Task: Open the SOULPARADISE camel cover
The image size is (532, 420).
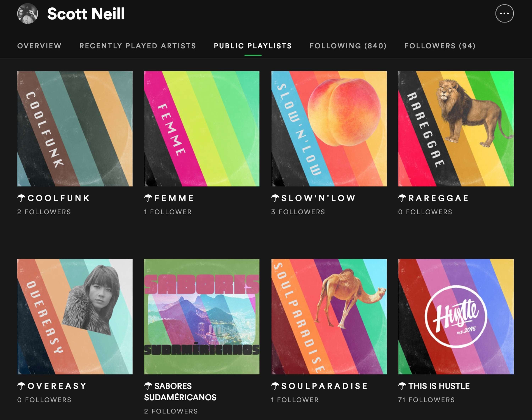Action: (329, 317)
